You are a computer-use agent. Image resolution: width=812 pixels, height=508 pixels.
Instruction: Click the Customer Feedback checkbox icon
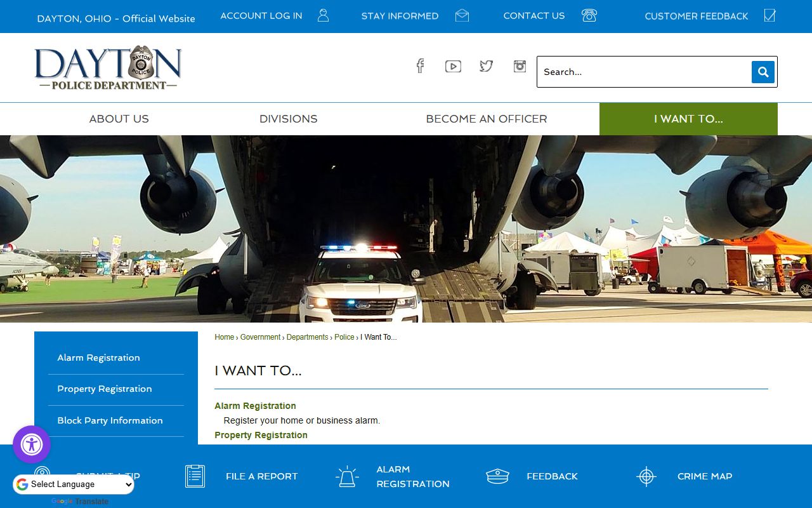tap(769, 15)
